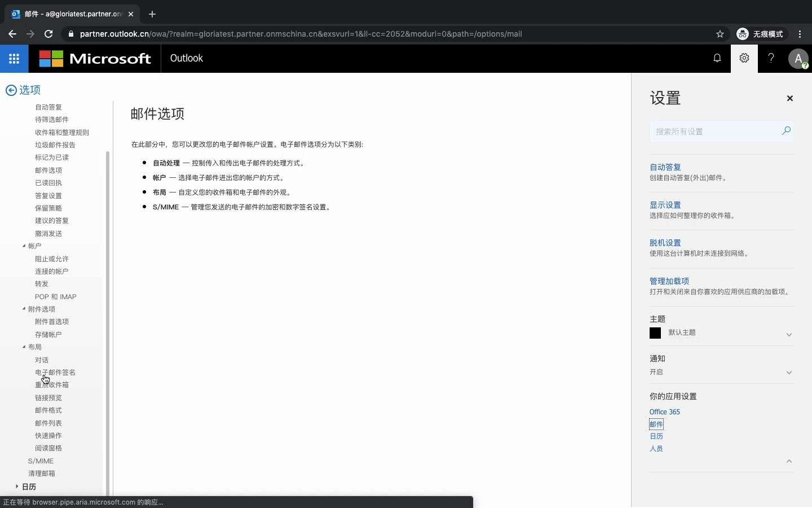
Task: Select 转发 tree item
Action: coord(42,284)
